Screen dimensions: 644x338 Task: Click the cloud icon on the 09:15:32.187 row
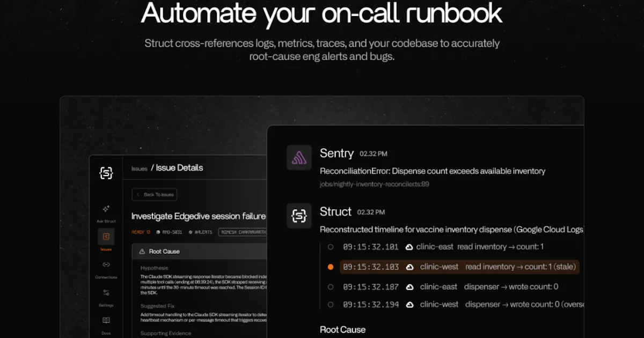tap(409, 287)
